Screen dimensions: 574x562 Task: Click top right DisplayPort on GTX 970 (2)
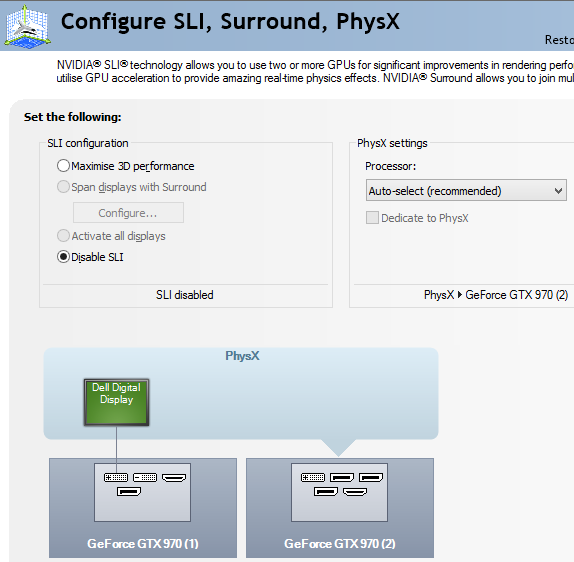click(x=371, y=477)
